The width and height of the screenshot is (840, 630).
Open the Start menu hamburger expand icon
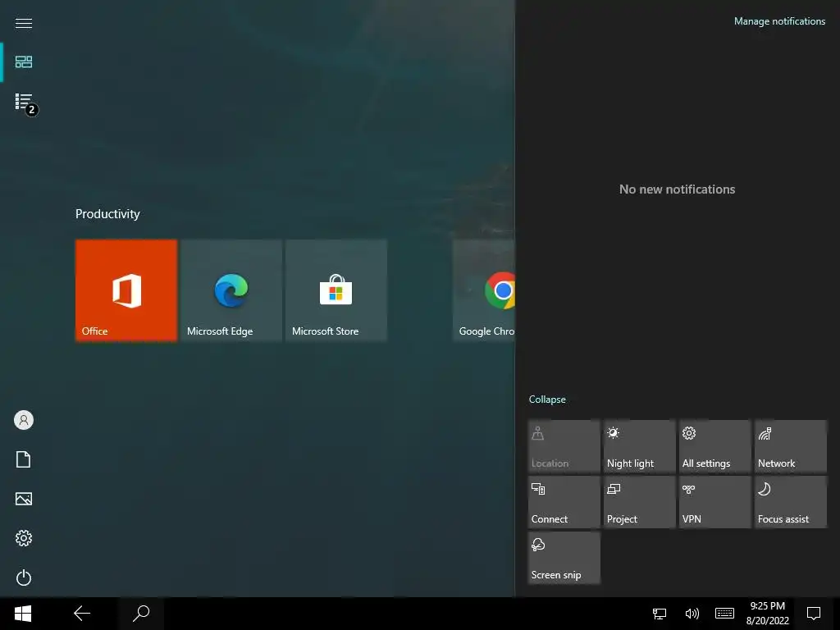point(24,23)
